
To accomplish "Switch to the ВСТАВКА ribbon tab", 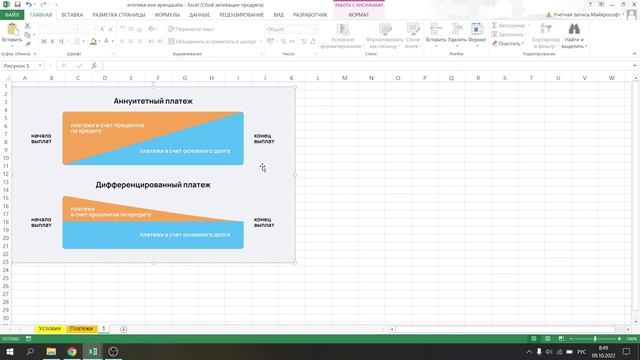I will coord(72,15).
